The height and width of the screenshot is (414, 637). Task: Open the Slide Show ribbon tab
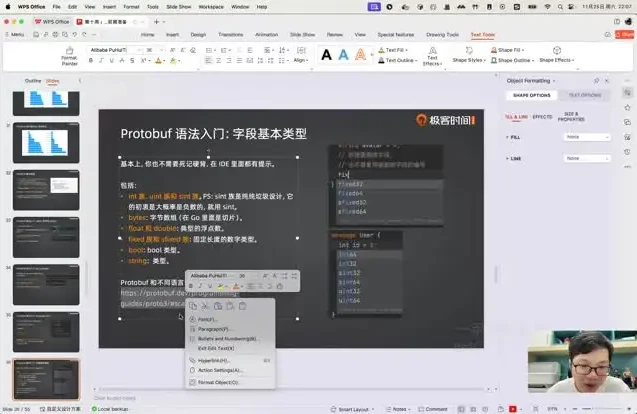tap(302, 34)
